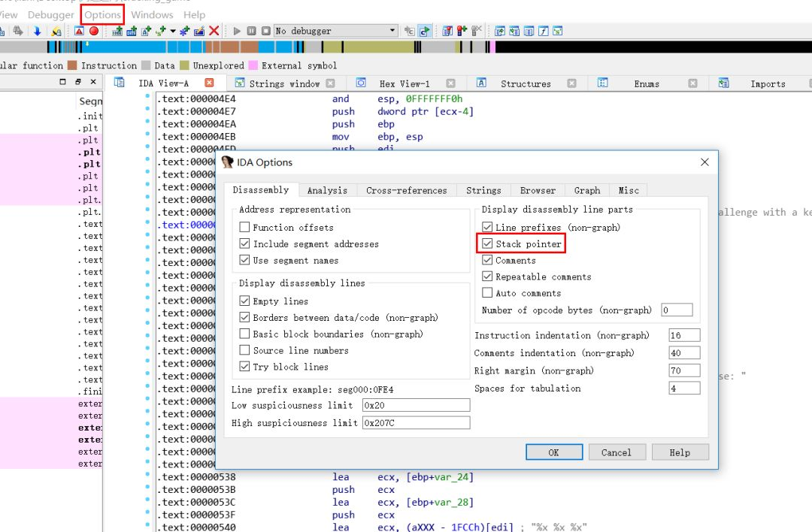Screen dimensions: 812x532
Task: Close the Strings window tab with its X
Action: click(x=330, y=83)
